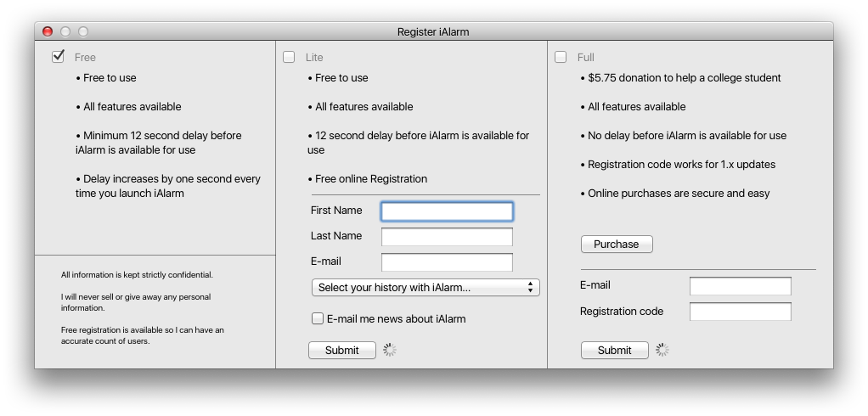Click the grey zoom window button
868x416 pixels.
click(x=83, y=31)
